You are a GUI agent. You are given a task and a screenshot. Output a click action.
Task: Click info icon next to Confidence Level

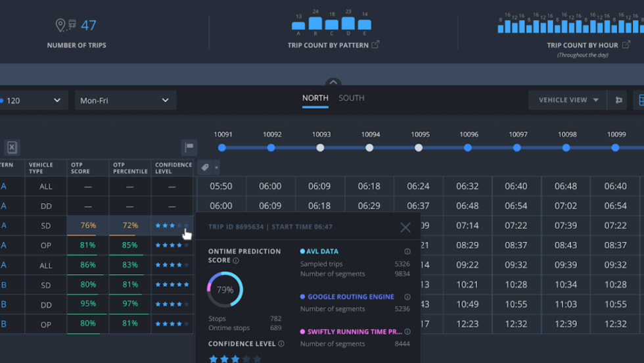pos(281,344)
